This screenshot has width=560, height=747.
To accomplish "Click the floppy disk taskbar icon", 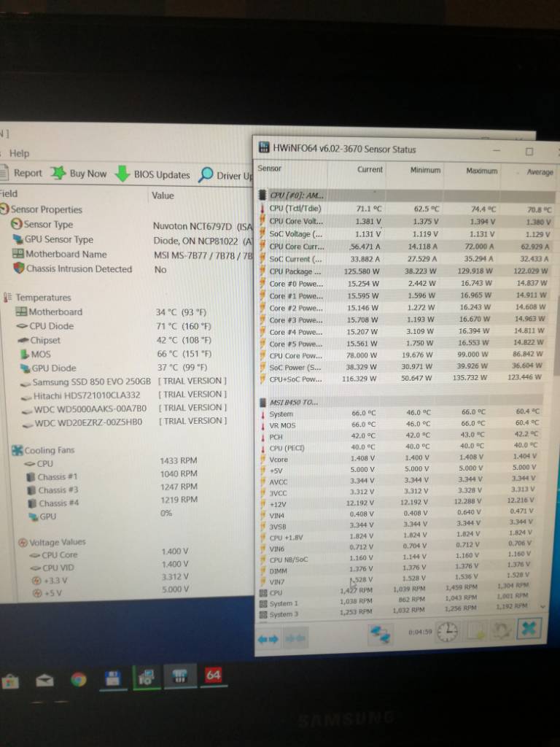I will point(113,678).
